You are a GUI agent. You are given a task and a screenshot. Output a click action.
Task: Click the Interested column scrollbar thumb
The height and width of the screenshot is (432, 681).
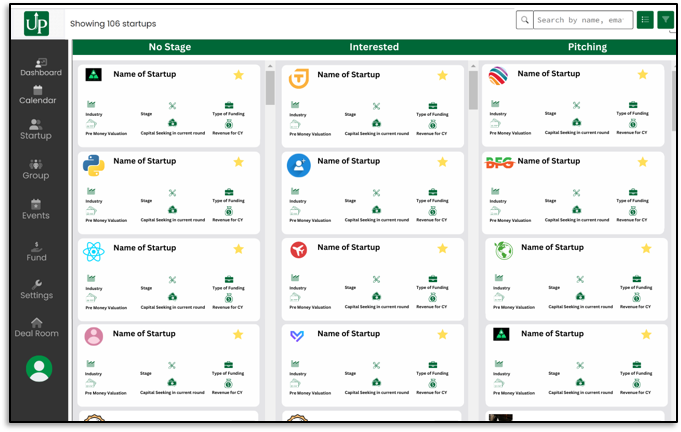pyautogui.click(x=473, y=90)
